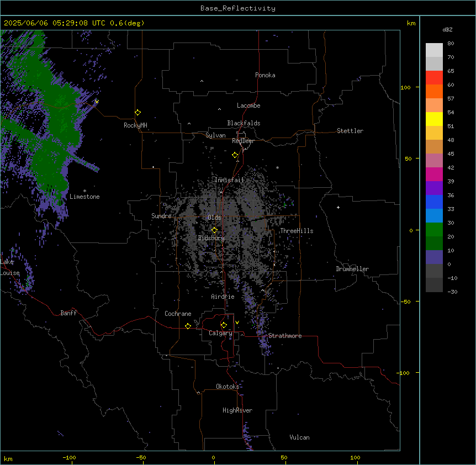Screen dimensions: 476x465
Task: Select the yellow V marker east of Calgary
Action: [x=237, y=323]
